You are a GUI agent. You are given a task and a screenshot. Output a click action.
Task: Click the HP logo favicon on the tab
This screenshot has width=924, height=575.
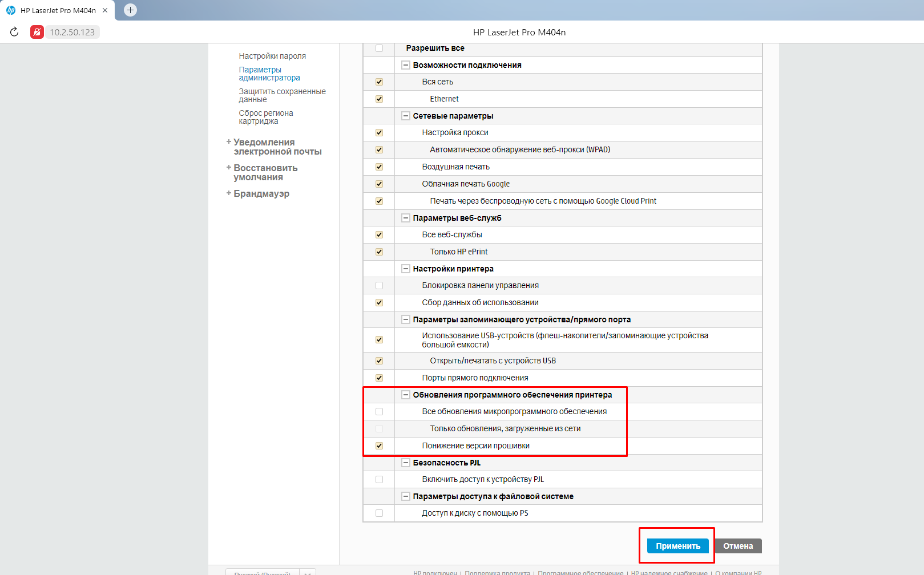coord(11,10)
